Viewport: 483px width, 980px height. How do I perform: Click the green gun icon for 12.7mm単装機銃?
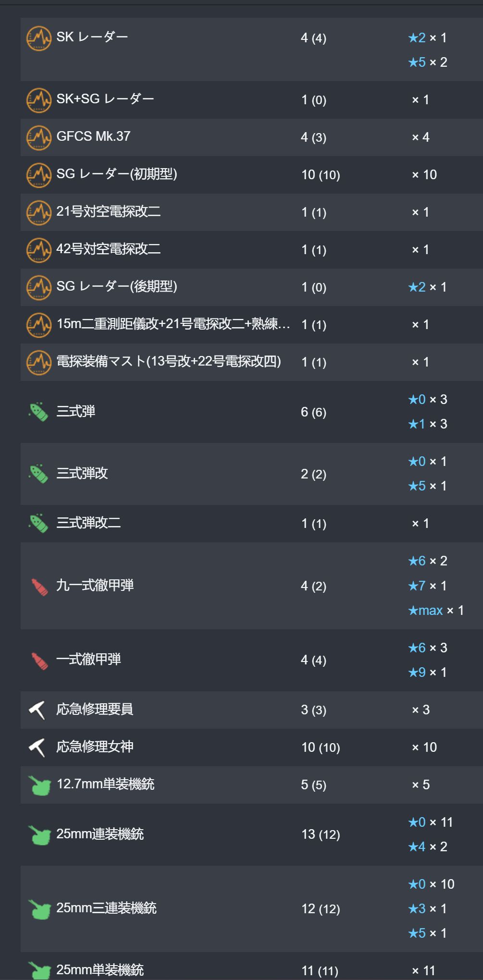pos(39,785)
